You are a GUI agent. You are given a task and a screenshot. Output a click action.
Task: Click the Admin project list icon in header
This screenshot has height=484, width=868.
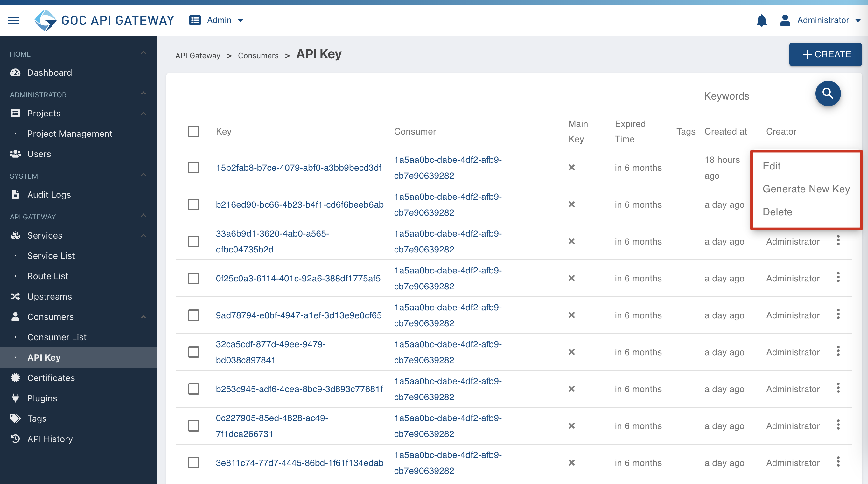pyautogui.click(x=195, y=20)
